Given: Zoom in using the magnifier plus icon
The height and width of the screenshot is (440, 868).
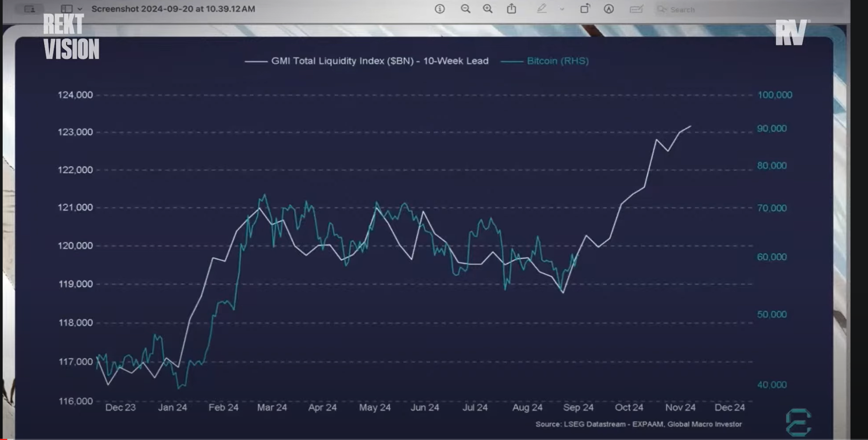Looking at the screenshot, I should point(488,9).
